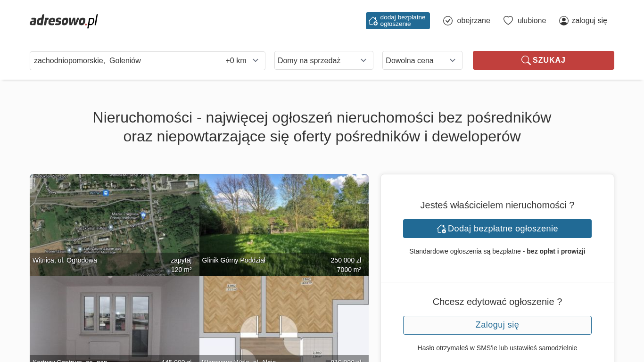Viewport: 644px width, 362px height.
Task: Click zaloguj się in the top navigation
Action: 589,21
